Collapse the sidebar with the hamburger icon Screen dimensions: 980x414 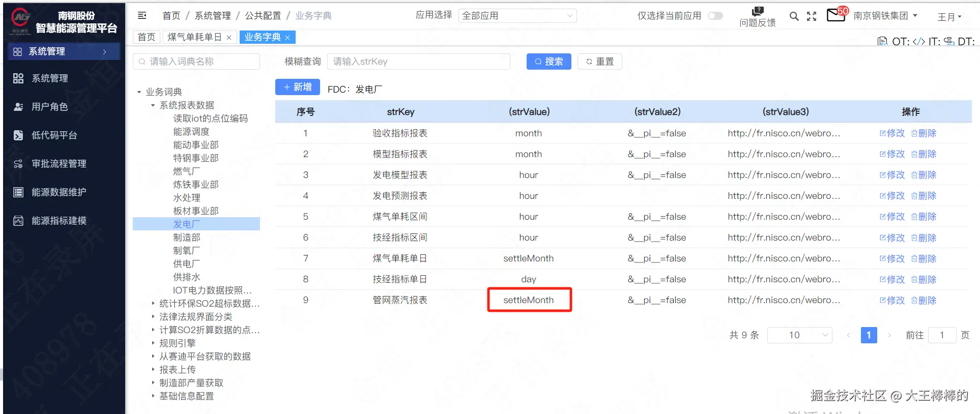coord(142,16)
